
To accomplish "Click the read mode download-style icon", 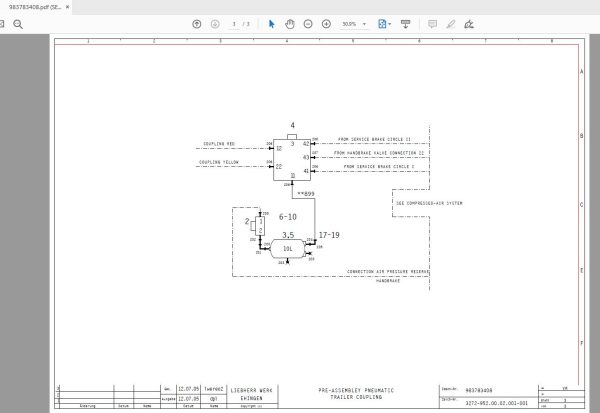I will click(x=406, y=24).
